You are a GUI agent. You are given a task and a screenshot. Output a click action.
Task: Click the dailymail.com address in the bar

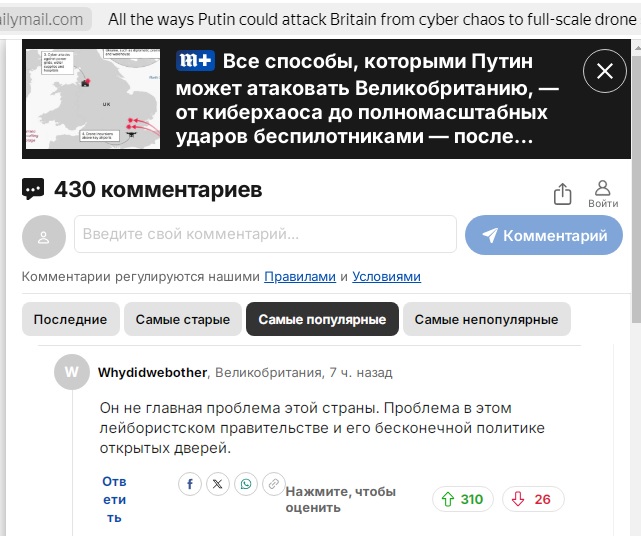42,19
